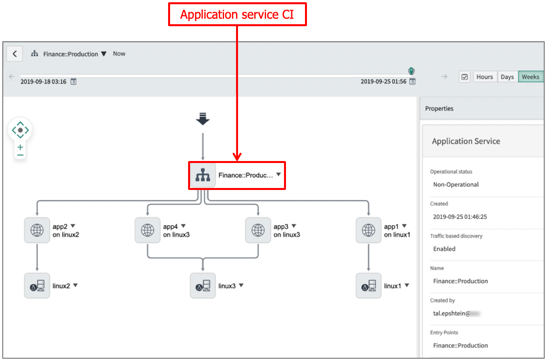
Task: Open calendar for start date 2019-09-18
Action: (73, 82)
